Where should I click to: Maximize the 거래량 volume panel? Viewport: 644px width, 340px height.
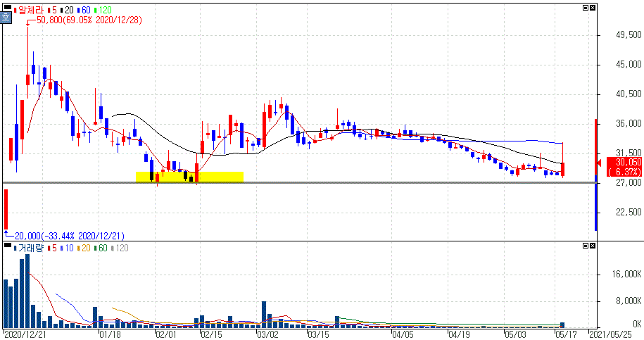(586, 246)
